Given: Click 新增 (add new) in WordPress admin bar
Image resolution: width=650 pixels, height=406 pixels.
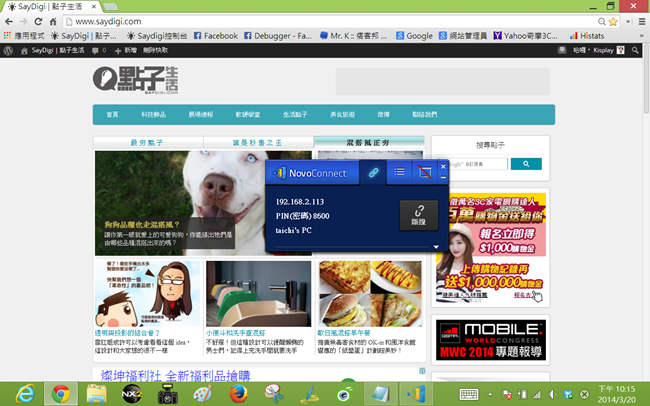Looking at the screenshot, I should (126, 51).
